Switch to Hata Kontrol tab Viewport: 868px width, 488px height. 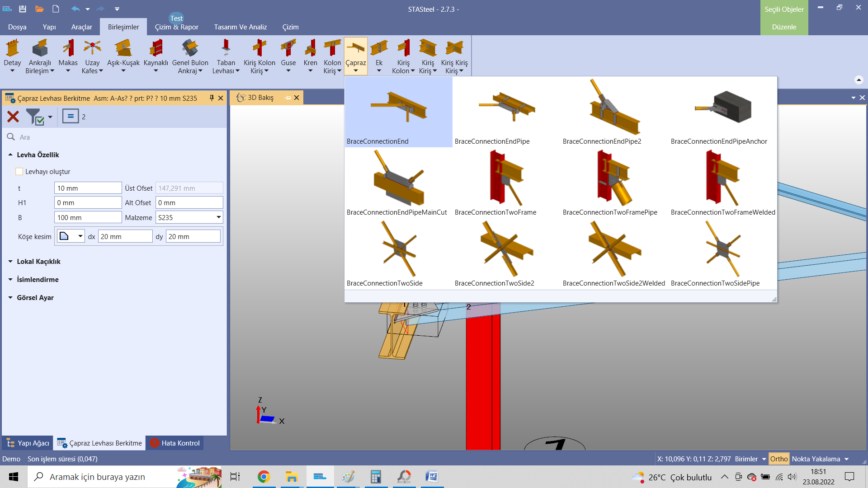(175, 443)
